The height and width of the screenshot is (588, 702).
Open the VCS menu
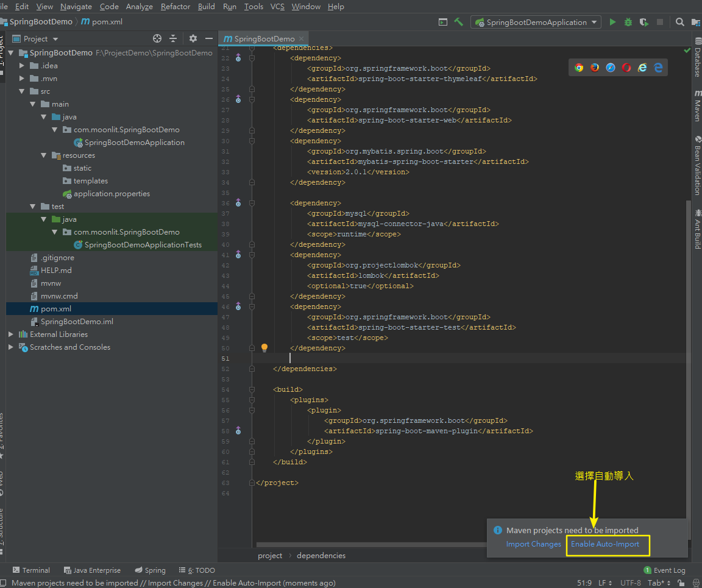point(277,6)
